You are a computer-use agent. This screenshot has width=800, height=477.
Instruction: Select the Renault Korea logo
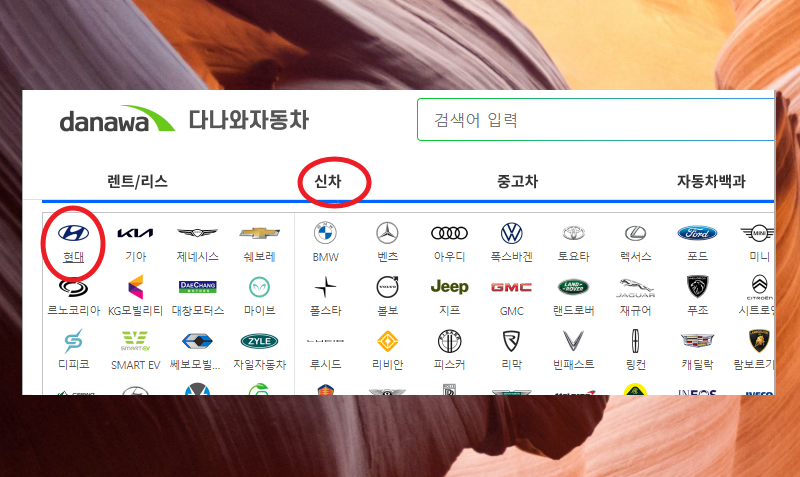73,288
